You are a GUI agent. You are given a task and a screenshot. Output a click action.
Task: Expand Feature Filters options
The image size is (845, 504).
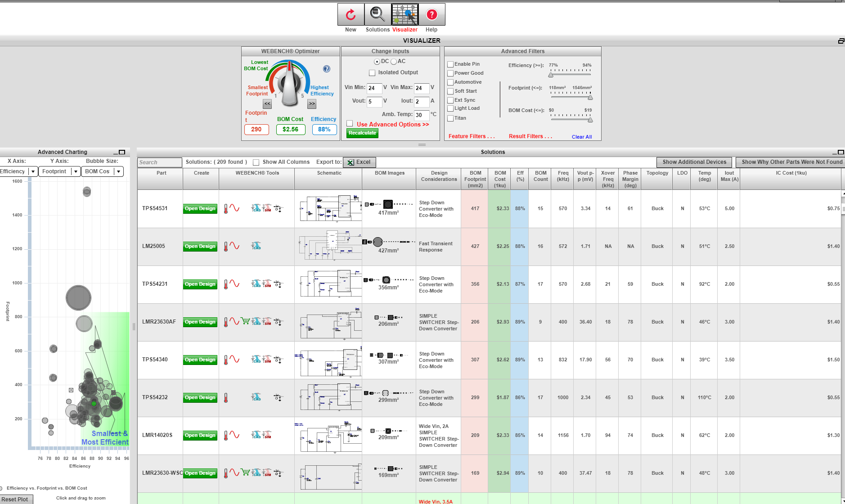point(472,136)
